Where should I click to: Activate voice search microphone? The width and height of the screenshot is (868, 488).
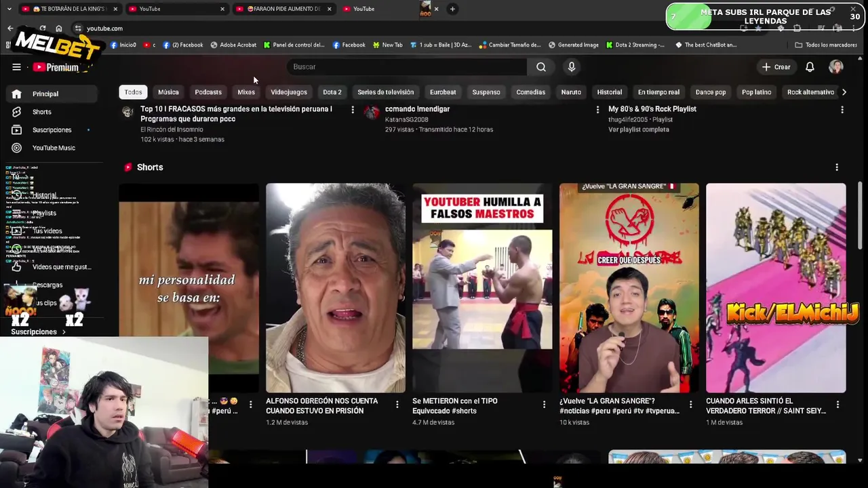click(x=572, y=67)
